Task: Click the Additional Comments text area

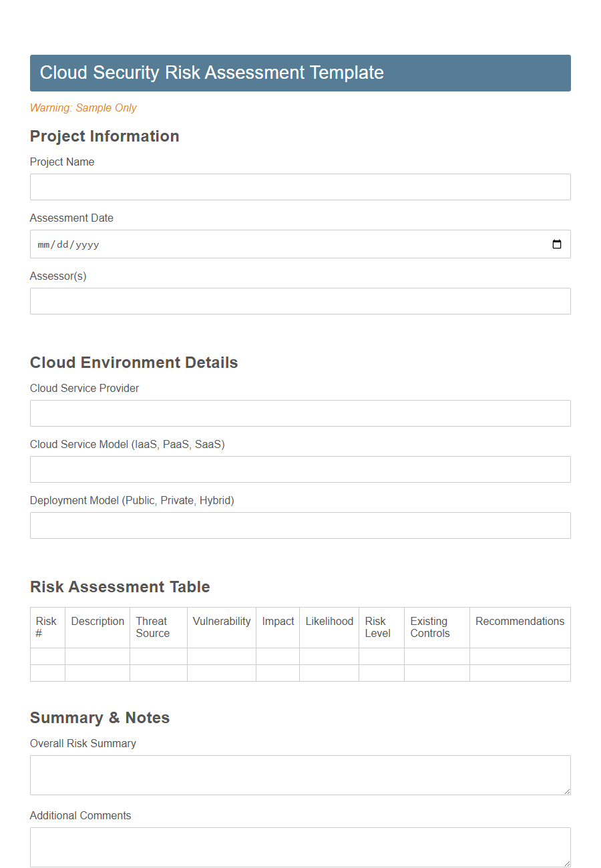Action: (300, 847)
